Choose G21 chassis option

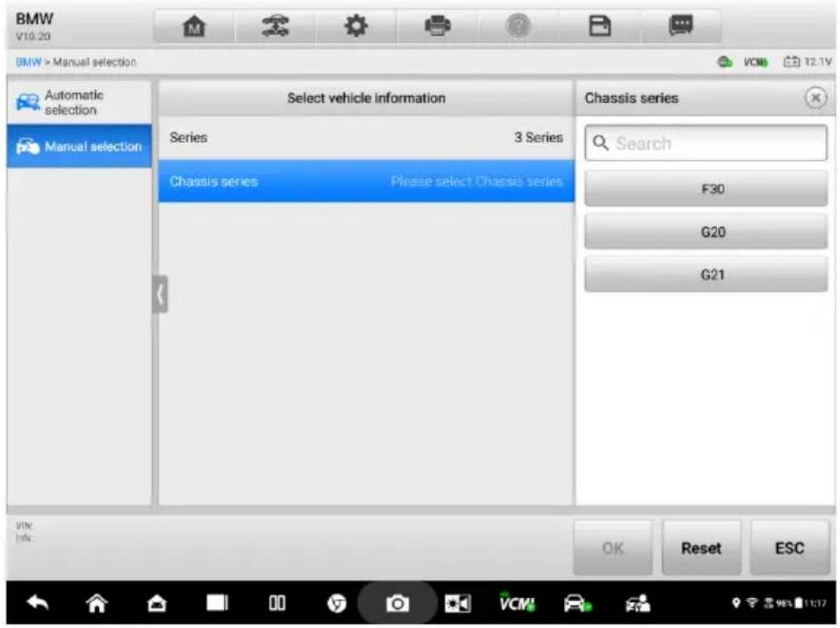706,275
